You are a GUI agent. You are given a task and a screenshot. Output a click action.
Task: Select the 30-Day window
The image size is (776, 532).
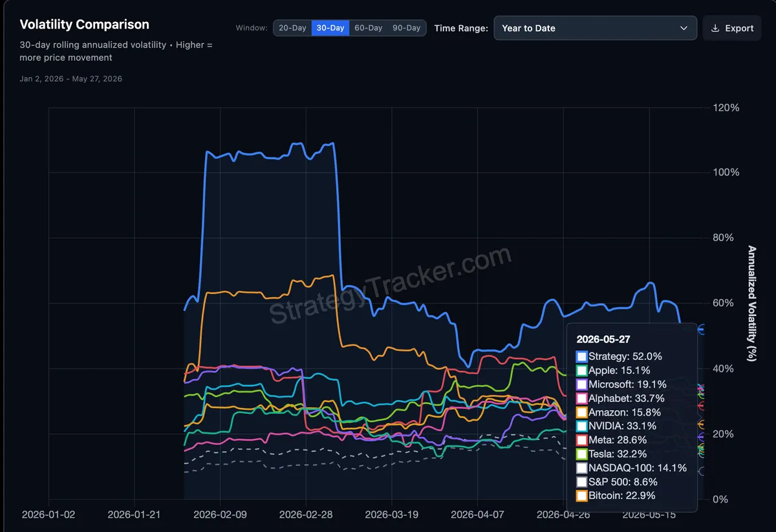click(330, 28)
